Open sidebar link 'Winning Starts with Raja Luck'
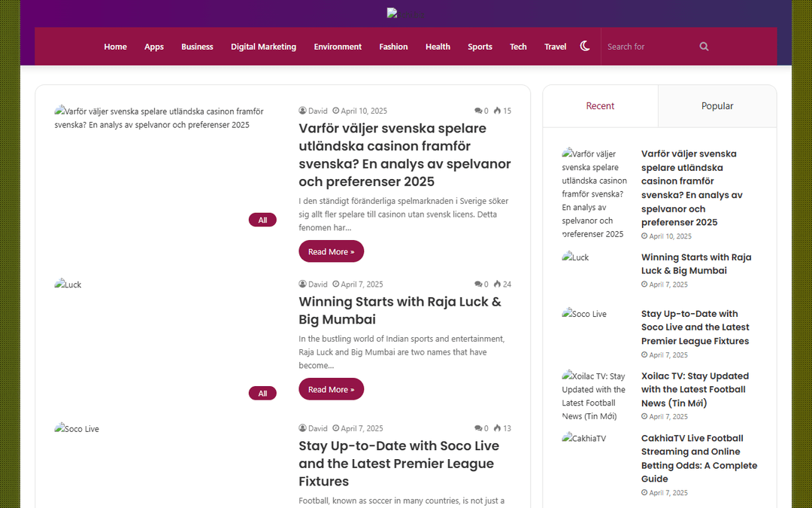812x508 pixels. (x=696, y=264)
